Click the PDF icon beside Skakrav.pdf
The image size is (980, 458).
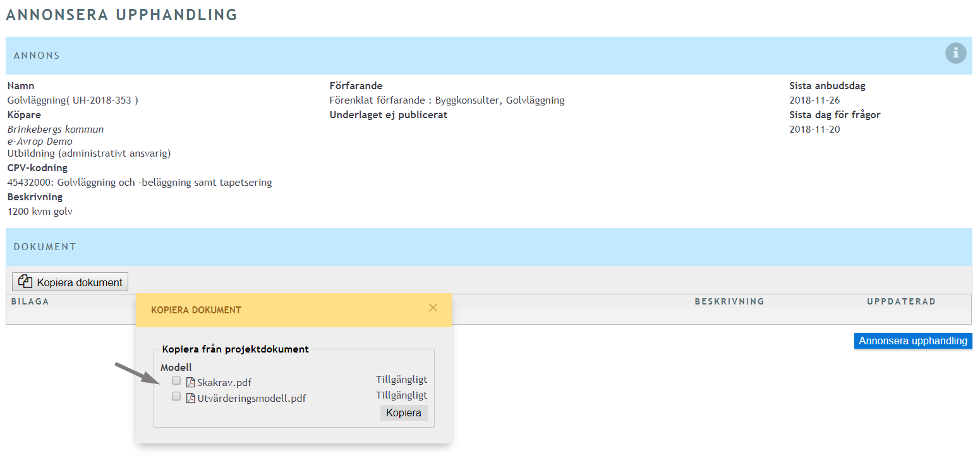point(191,382)
